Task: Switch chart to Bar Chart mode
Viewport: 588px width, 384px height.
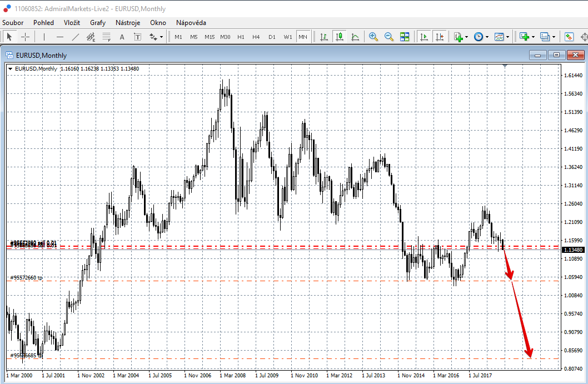Action: (x=324, y=37)
